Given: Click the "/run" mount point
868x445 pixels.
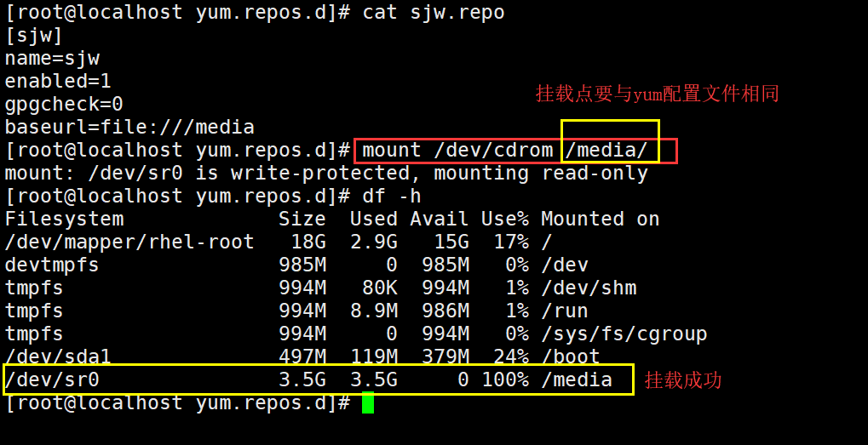Looking at the screenshot, I should tap(565, 311).
